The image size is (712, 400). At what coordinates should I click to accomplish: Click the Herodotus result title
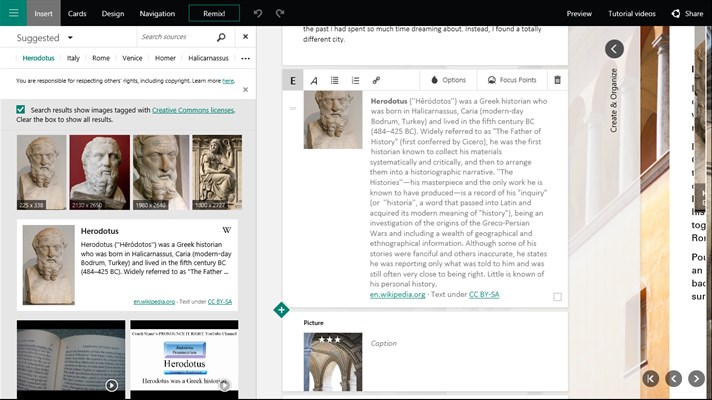99,231
